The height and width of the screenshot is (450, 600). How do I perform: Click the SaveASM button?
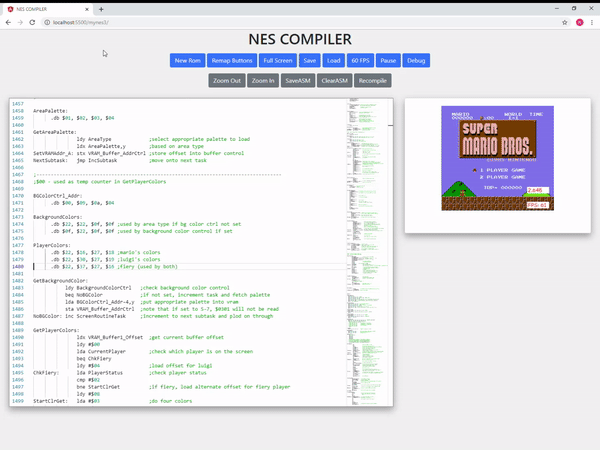click(x=298, y=81)
